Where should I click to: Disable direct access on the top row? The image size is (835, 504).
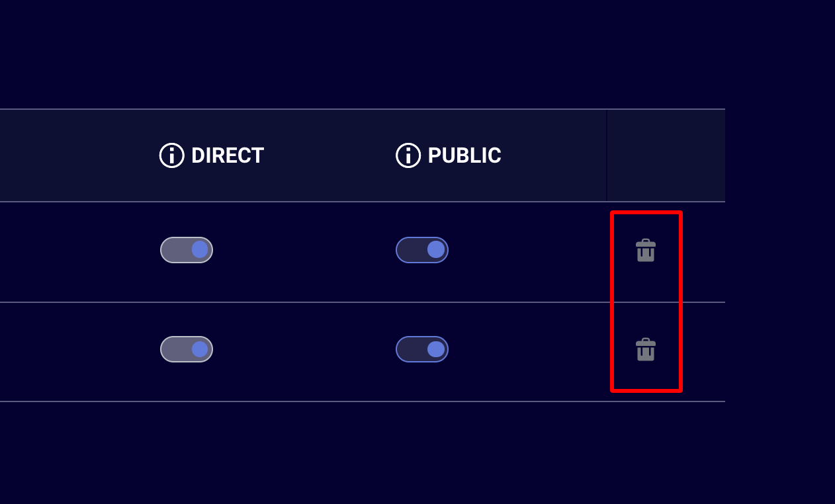point(187,250)
